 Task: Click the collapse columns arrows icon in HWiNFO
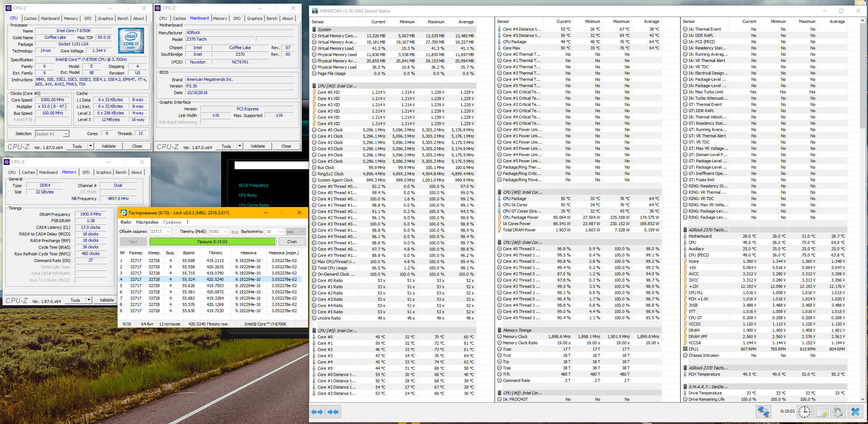(333, 412)
